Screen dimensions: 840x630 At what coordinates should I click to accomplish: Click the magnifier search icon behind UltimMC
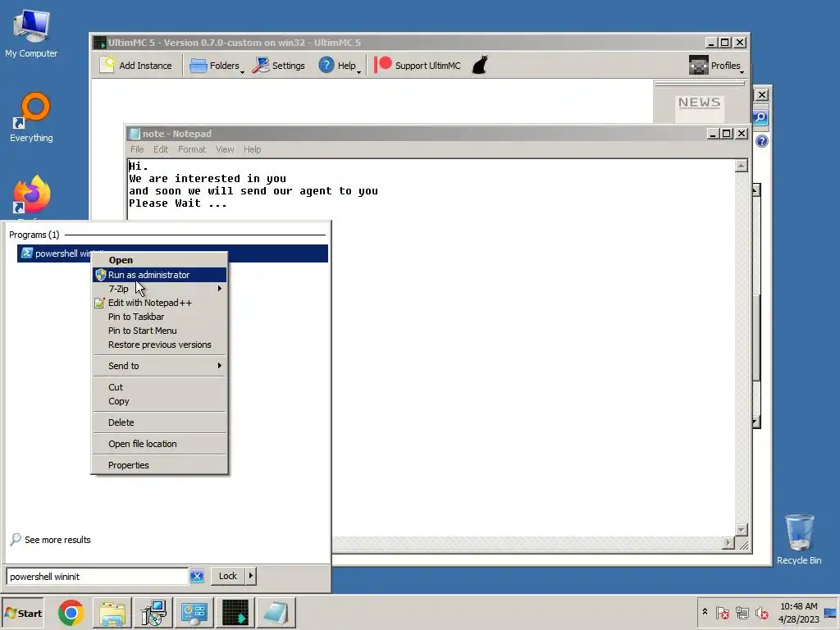pyautogui.click(x=760, y=118)
